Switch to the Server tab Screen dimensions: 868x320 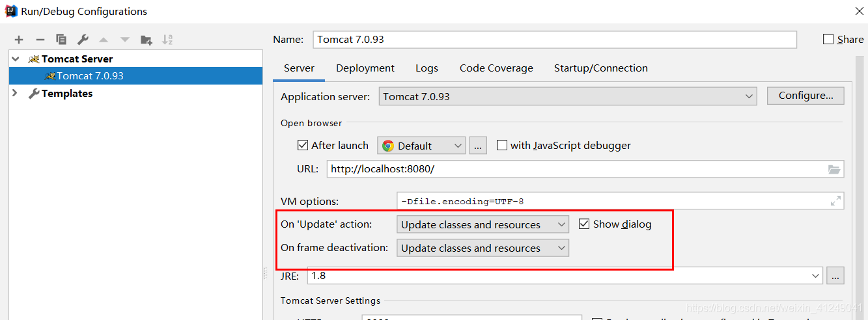(x=300, y=68)
